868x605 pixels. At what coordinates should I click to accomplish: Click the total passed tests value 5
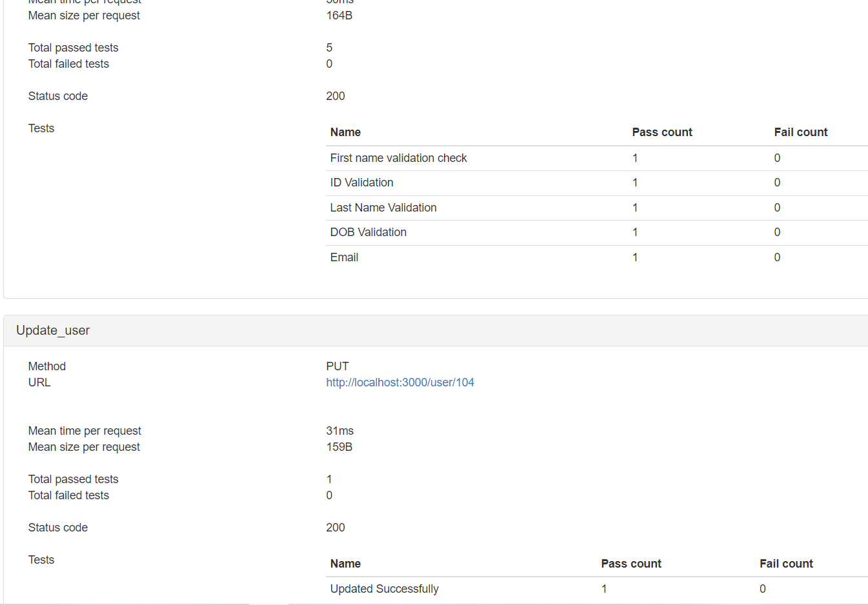tap(329, 48)
